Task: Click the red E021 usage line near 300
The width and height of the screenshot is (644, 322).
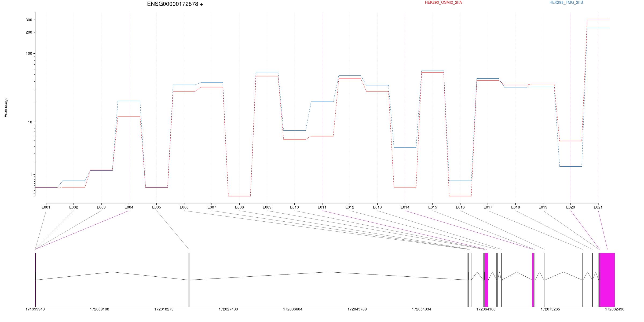Action: [598, 19]
